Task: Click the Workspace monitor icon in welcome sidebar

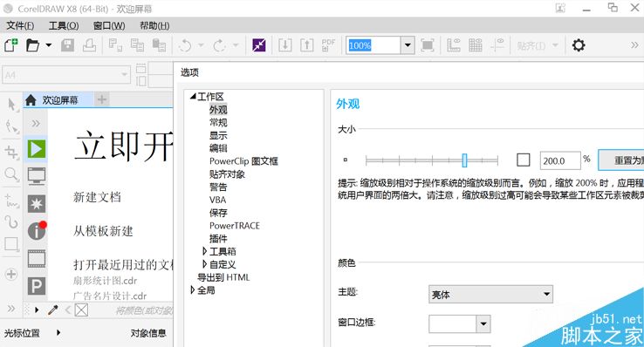Action: coord(37,176)
